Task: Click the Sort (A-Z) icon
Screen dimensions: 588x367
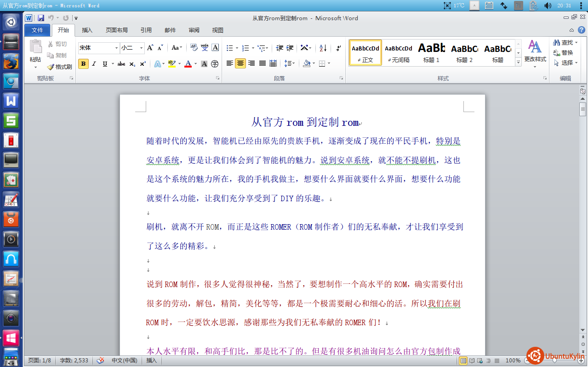Action: coord(323,48)
